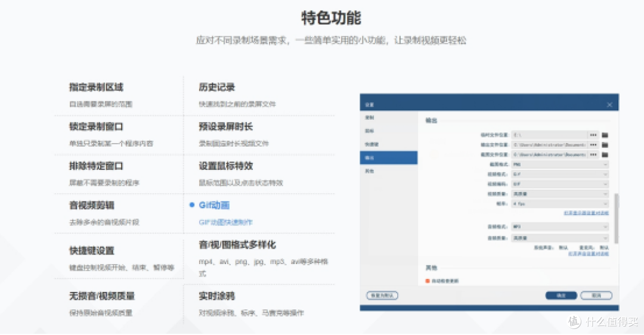Screen dimensions: 644x335
Task: Select the 指定录制区域 feature
Action: 96,87
